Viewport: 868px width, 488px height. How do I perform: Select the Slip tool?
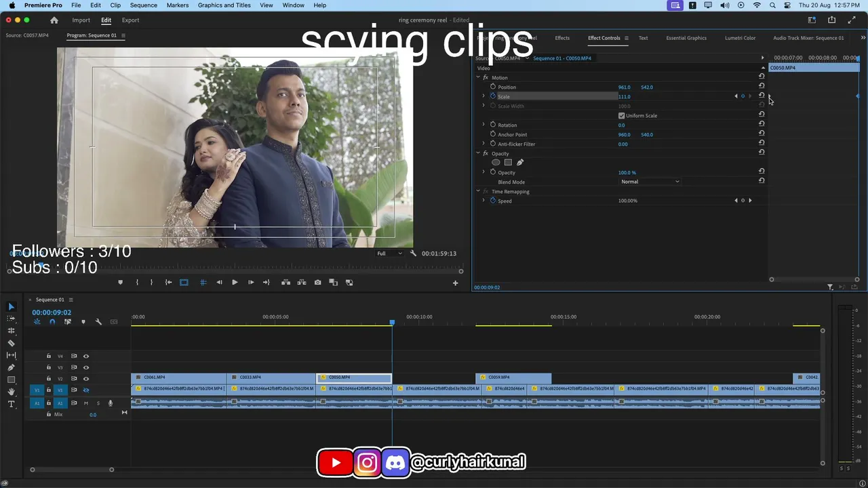point(11,355)
